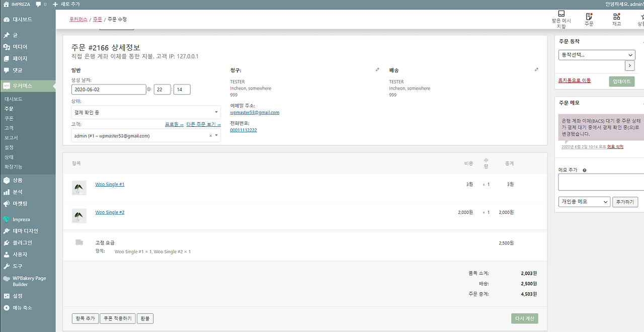Open the 테마 디자인 menu icon
The height and width of the screenshot is (332, 644).
pyautogui.click(x=7, y=231)
